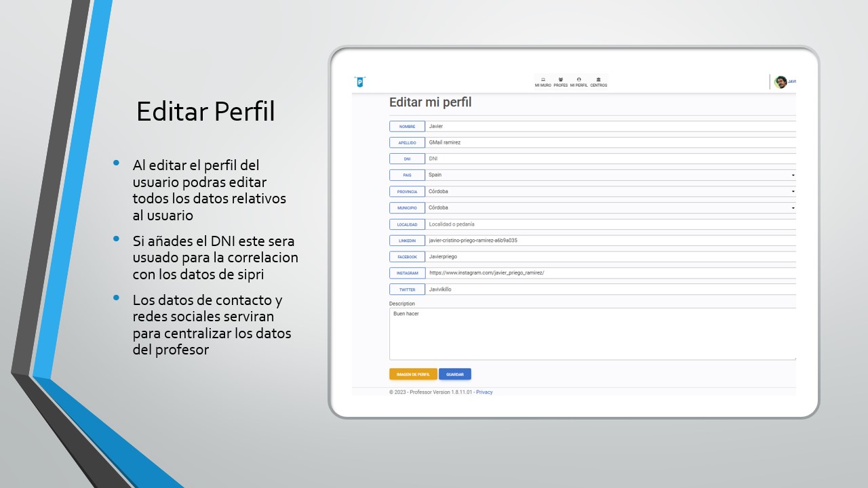Focus the empty DNI input
The width and height of the screenshot is (868, 488).
(x=610, y=159)
